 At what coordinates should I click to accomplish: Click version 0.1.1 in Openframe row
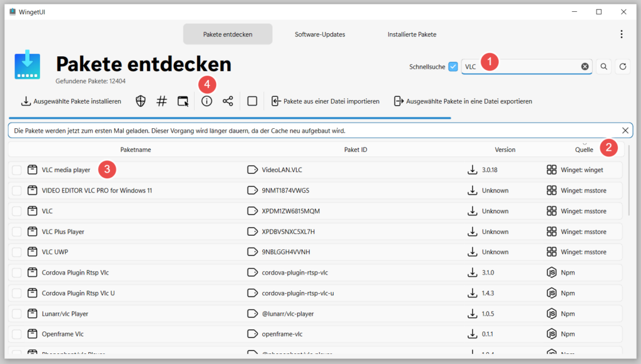(487, 334)
